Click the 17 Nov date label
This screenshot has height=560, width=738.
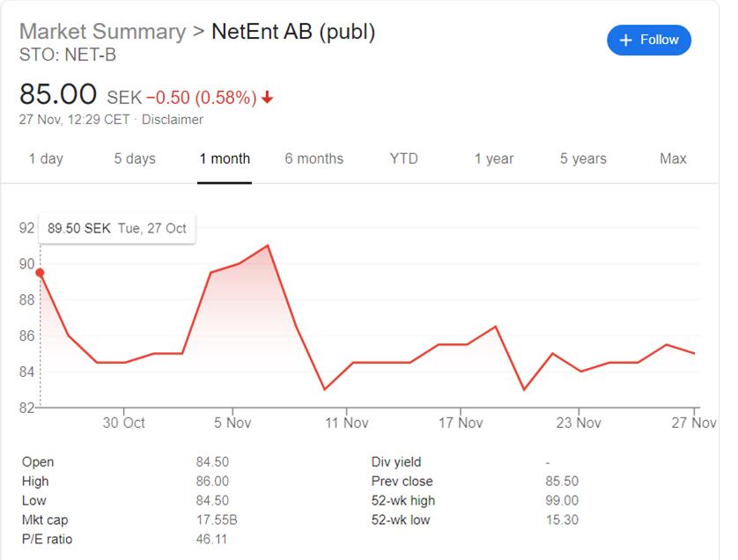coord(461,423)
